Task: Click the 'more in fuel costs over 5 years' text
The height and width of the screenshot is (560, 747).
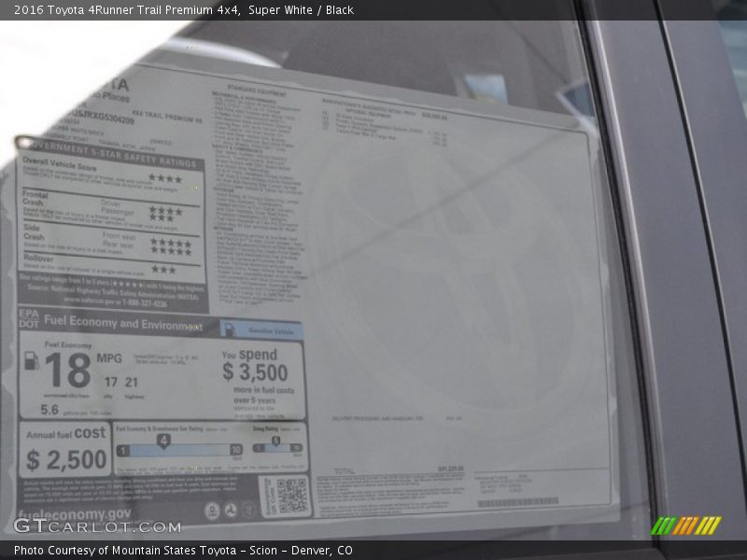Action: coord(263,395)
